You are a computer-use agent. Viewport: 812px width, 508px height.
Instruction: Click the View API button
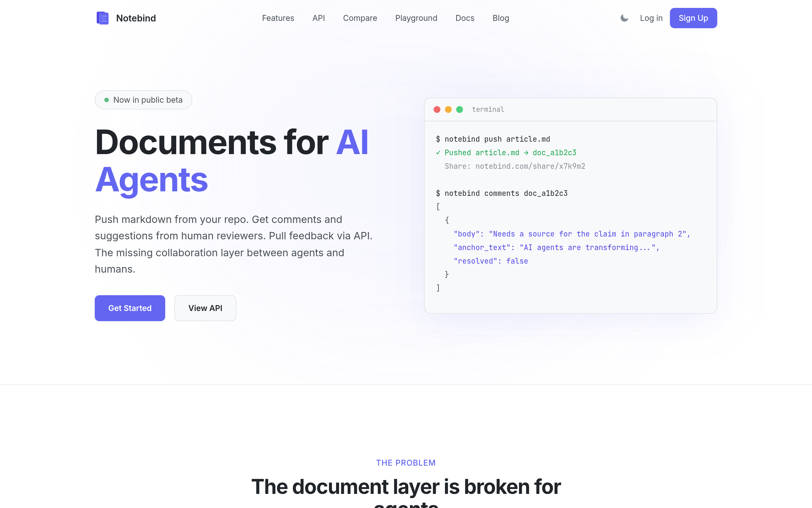205,308
